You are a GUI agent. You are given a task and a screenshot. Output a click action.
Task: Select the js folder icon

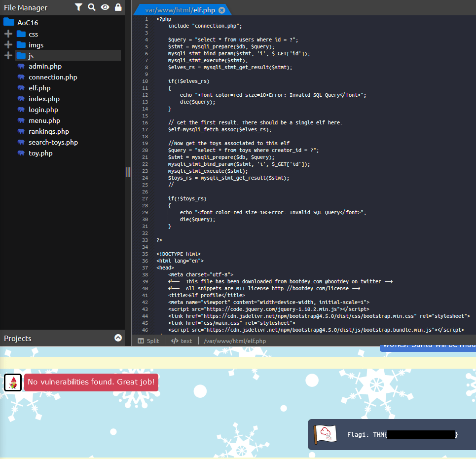(x=21, y=56)
